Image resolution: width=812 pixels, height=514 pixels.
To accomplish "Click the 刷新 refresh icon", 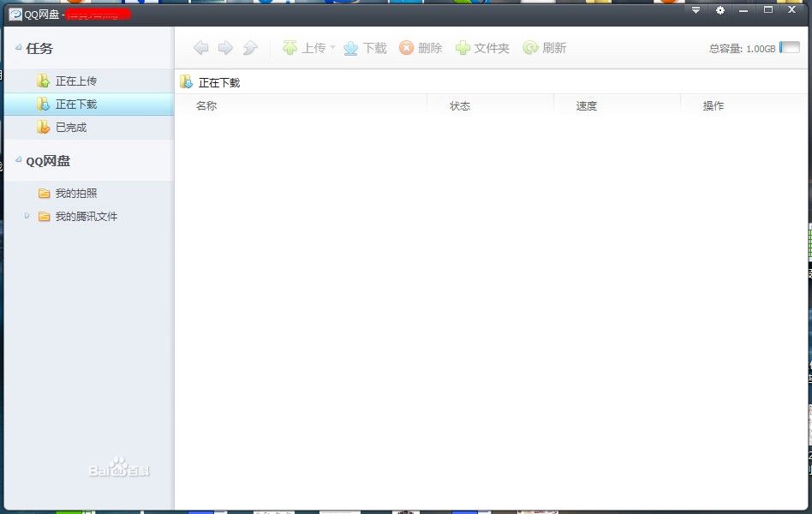I will (x=531, y=47).
